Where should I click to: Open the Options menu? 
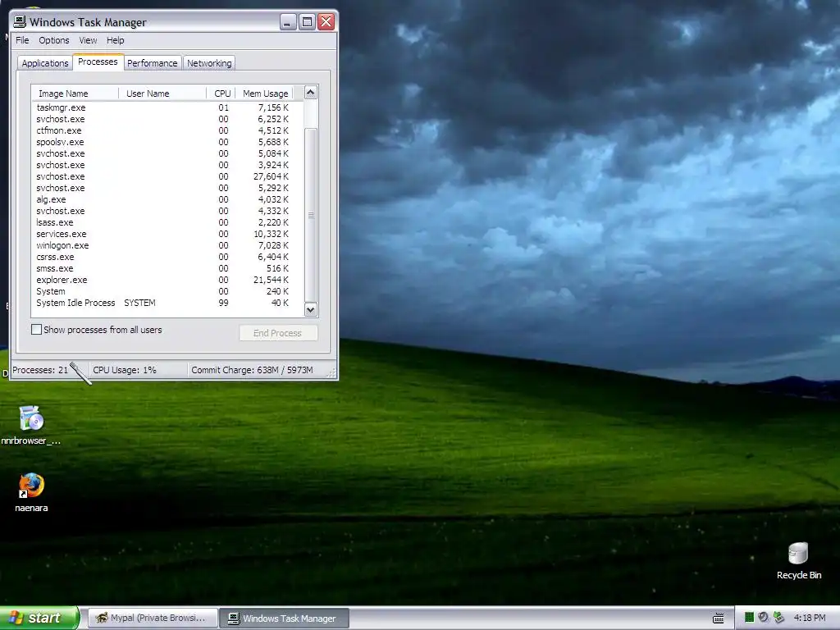tap(53, 40)
